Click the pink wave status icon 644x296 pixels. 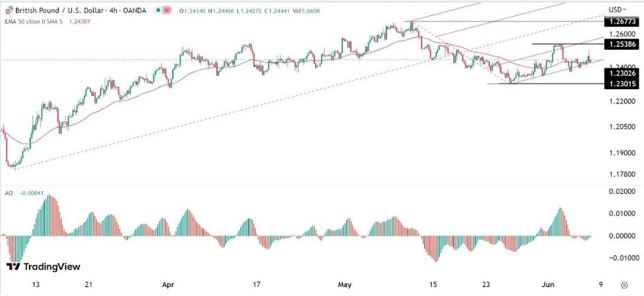click(x=166, y=10)
